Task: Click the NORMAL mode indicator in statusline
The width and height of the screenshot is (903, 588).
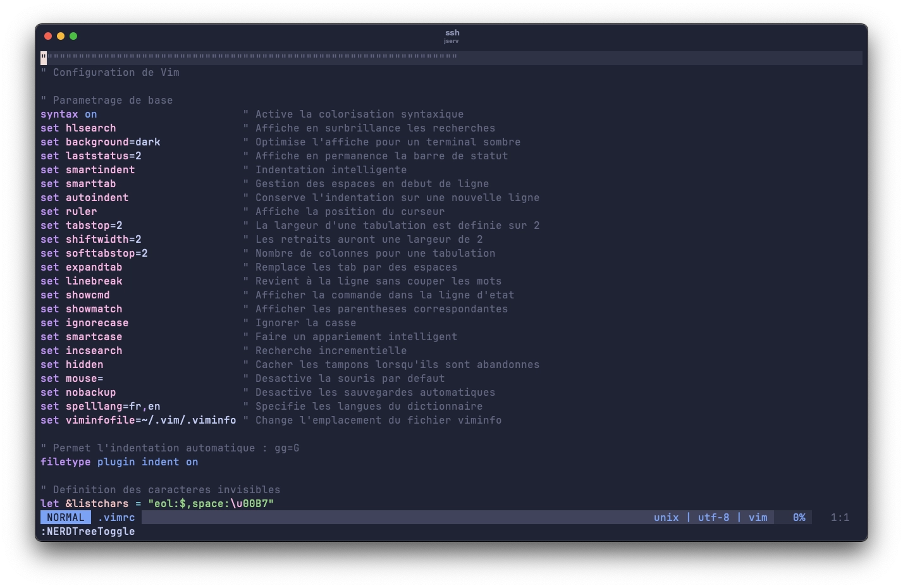Action: click(66, 518)
